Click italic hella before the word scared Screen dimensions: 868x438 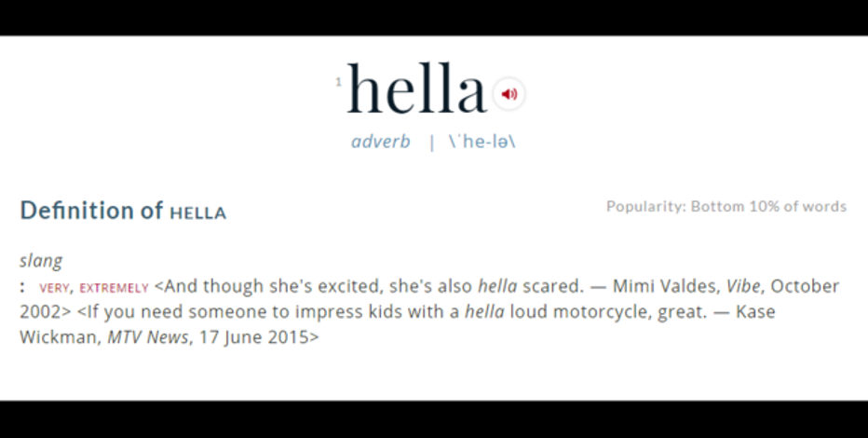point(497,286)
